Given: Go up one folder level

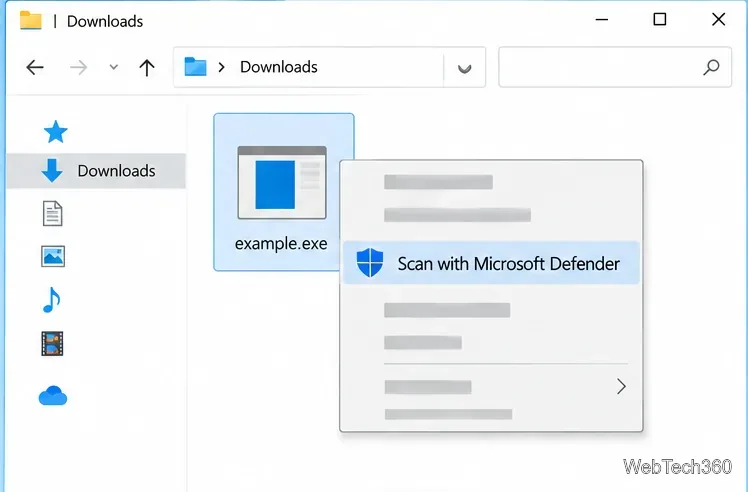Looking at the screenshot, I should [x=147, y=67].
